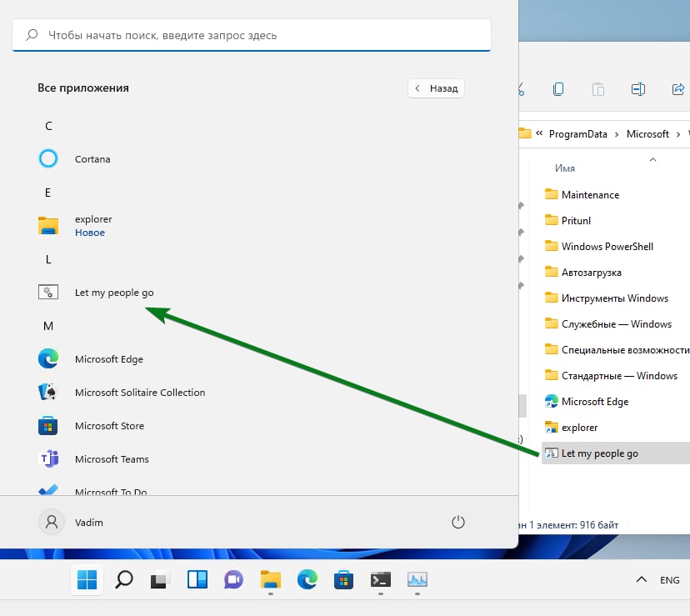This screenshot has width=690, height=616.
Task: Click the Paste icon in Explorer toolbar
Action: click(x=598, y=89)
